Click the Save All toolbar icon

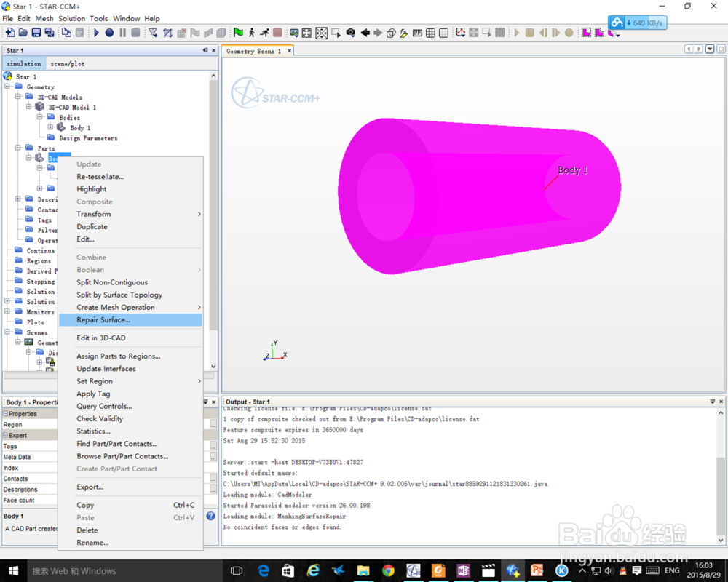(50, 33)
